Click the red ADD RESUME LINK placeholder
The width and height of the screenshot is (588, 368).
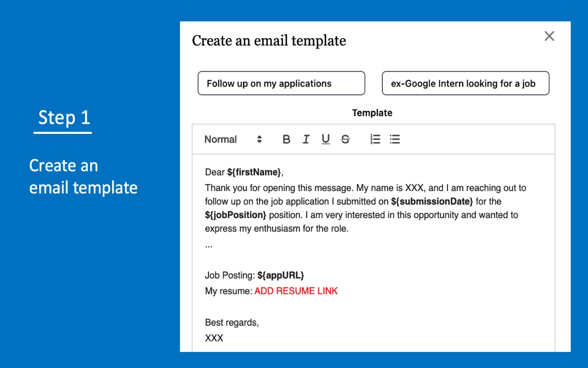(296, 291)
